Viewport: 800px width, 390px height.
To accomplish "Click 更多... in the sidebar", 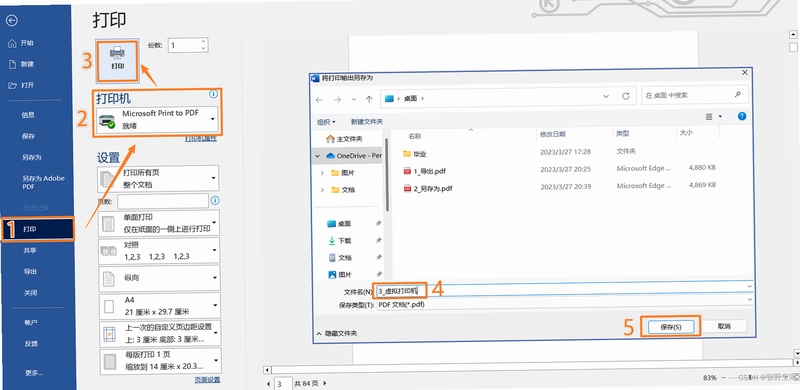I will point(34,373).
